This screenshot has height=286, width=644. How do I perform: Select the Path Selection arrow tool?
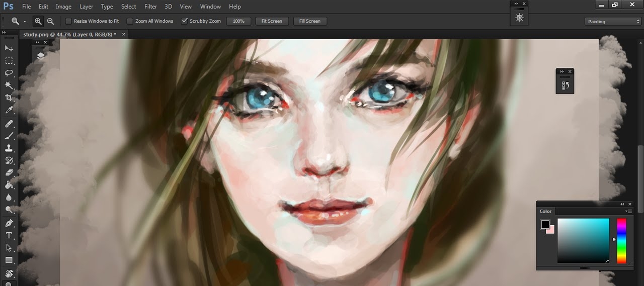pyautogui.click(x=9, y=248)
